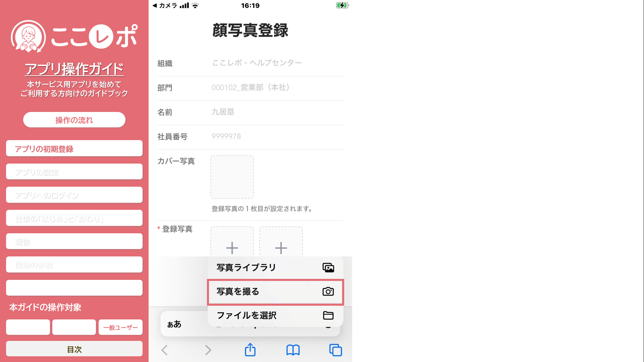This screenshot has height=362, width=644.
Task: Select アプリの初期登録 in the sidebar
Action: pyautogui.click(x=74, y=148)
